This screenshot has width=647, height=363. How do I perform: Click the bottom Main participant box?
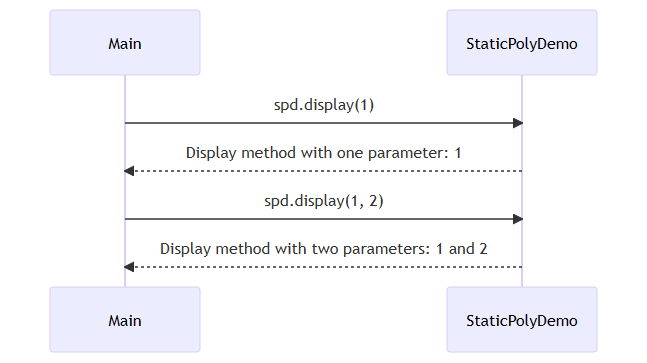click(x=125, y=320)
